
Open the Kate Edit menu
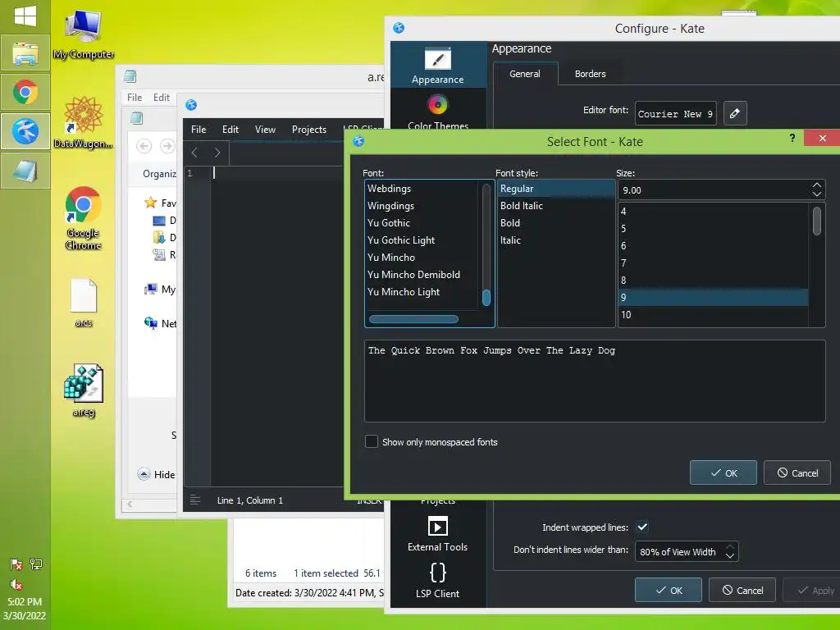point(231,129)
